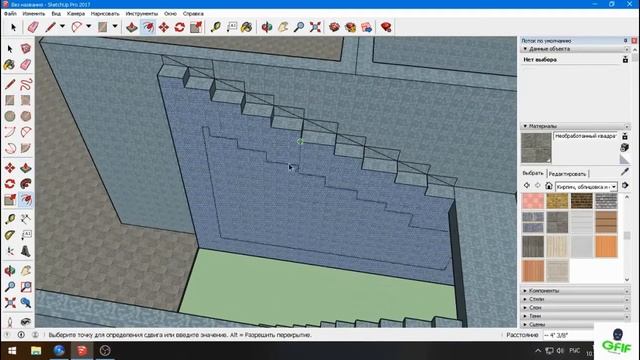Switch to the Редактировать tab
This screenshot has width=640, height=360.
[567, 173]
